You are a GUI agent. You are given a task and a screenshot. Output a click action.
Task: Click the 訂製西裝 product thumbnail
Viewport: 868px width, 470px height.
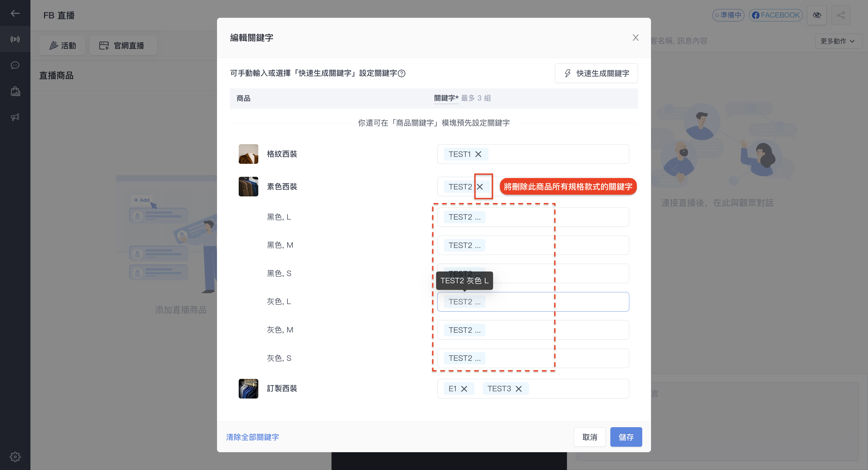[x=248, y=389]
